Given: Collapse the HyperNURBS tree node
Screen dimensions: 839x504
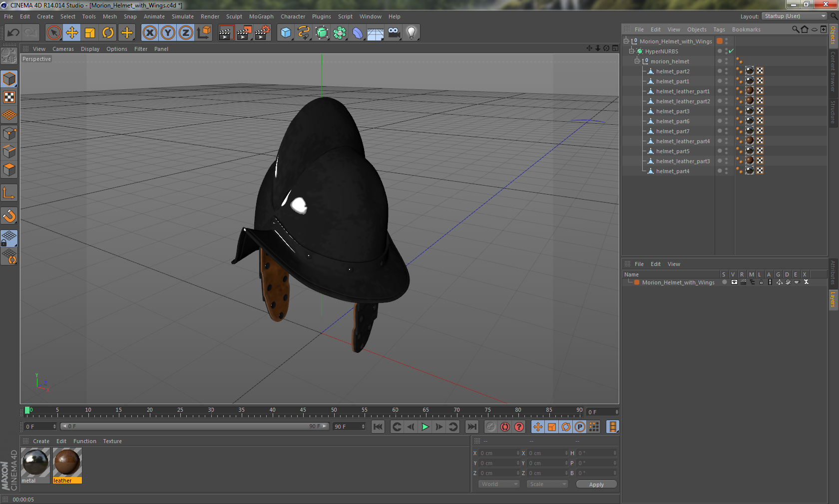Looking at the screenshot, I should click(x=631, y=51).
